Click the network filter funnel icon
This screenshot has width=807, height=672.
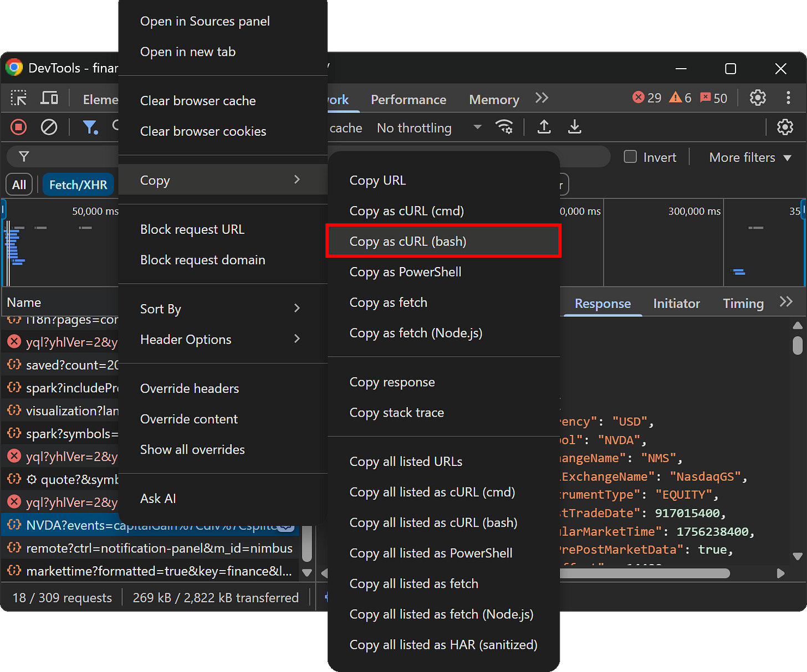point(90,127)
